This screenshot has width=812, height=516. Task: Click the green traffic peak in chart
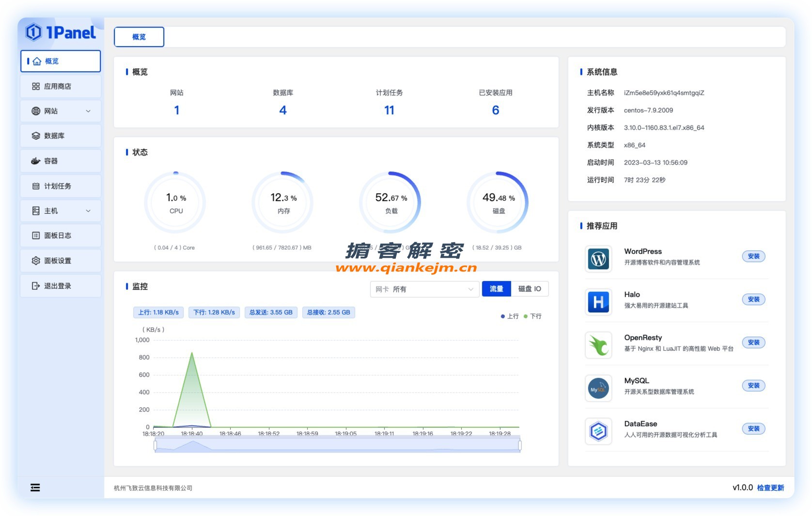pyautogui.click(x=192, y=354)
